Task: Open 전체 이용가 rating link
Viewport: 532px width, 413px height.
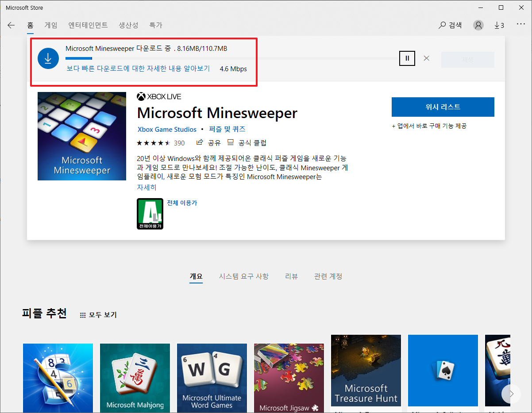Action: [182, 203]
